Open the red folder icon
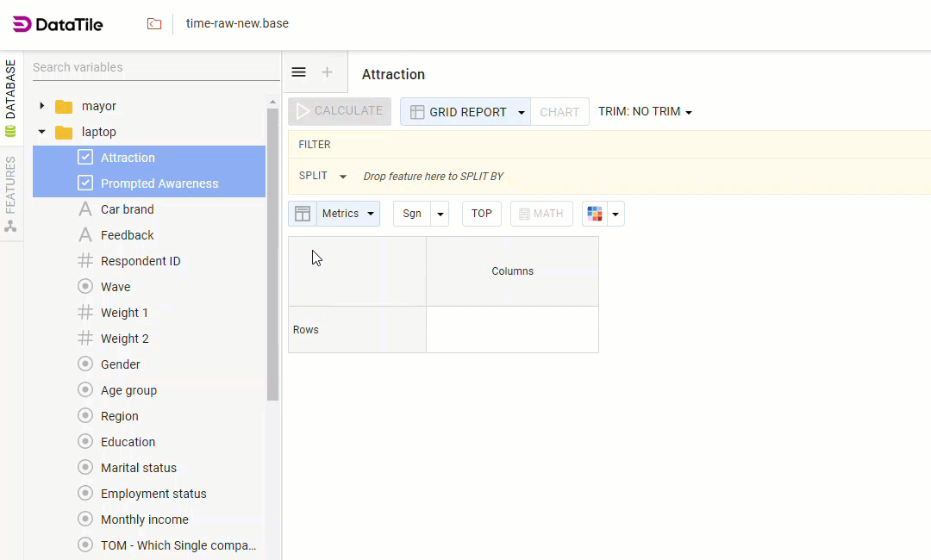This screenshot has width=931, height=560. point(154,24)
